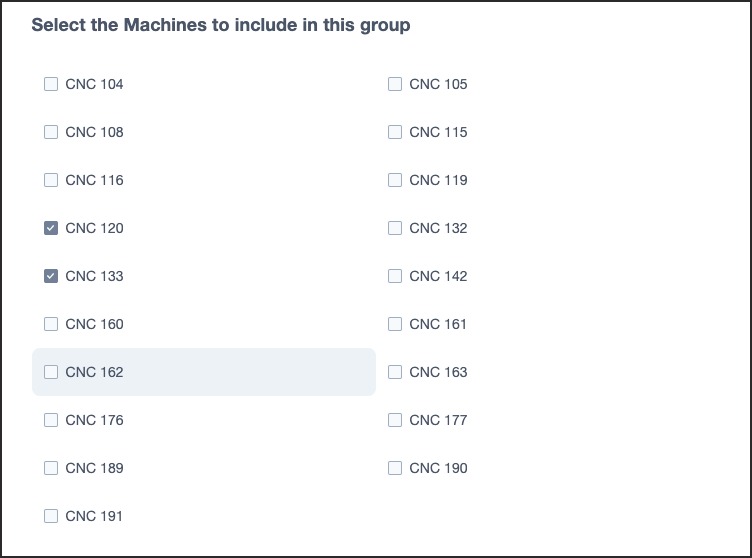Select the CNC 108 checkbox

(51, 132)
